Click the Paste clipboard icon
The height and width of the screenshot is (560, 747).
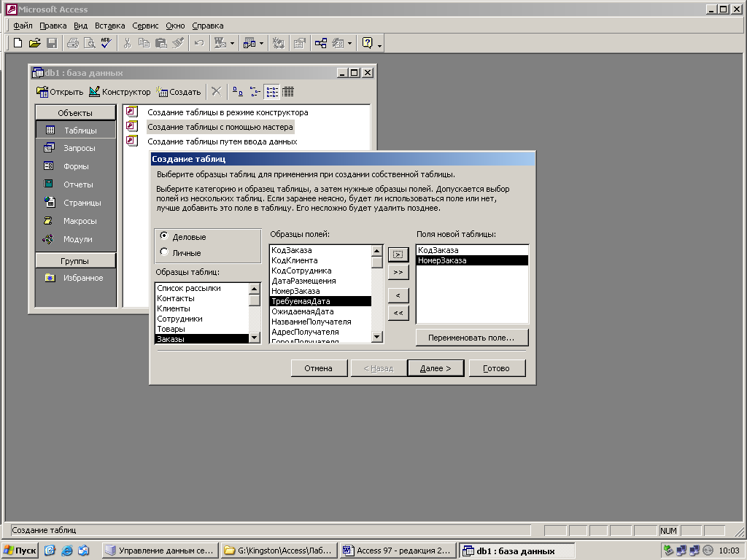click(161, 43)
